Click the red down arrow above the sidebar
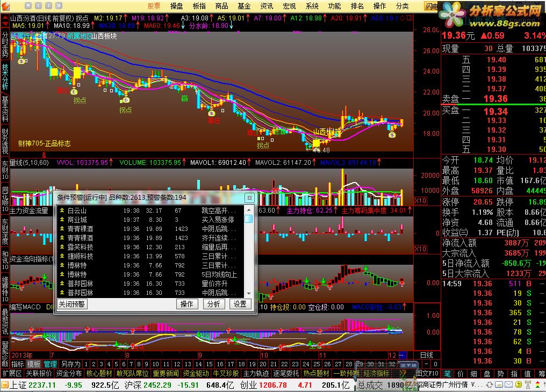This screenshot has width=546, height=392. click(x=5, y=24)
